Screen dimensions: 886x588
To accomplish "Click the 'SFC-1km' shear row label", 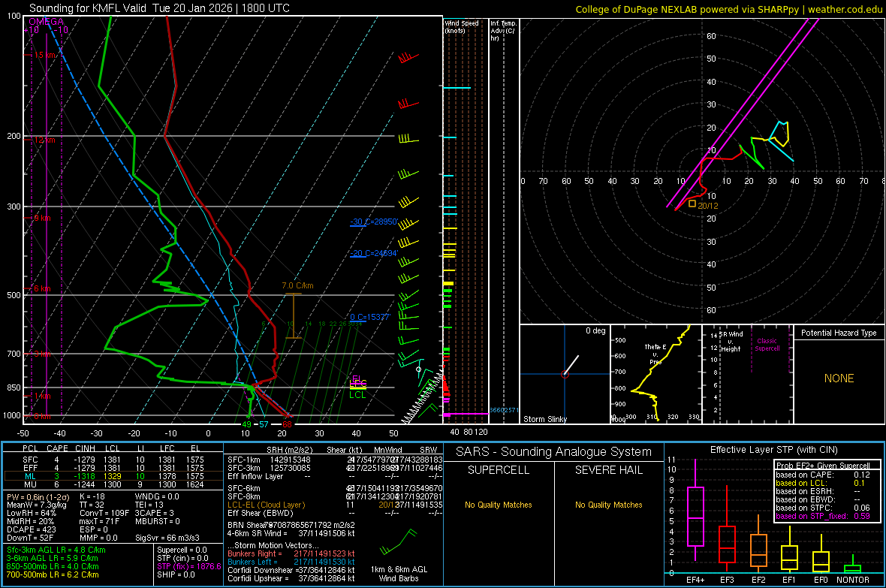I will coord(244,460).
